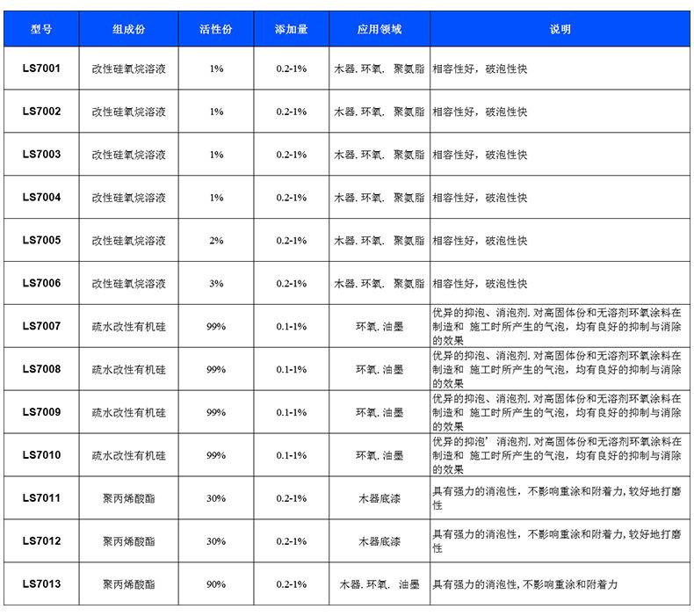Select the LS7001 model cell
Screen dimensions: 694x616
[41, 69]
